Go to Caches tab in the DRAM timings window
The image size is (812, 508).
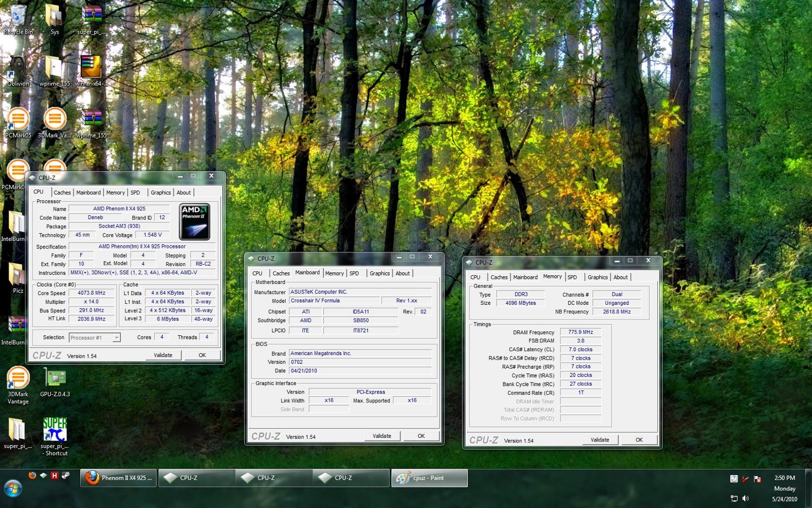(499, 277)
